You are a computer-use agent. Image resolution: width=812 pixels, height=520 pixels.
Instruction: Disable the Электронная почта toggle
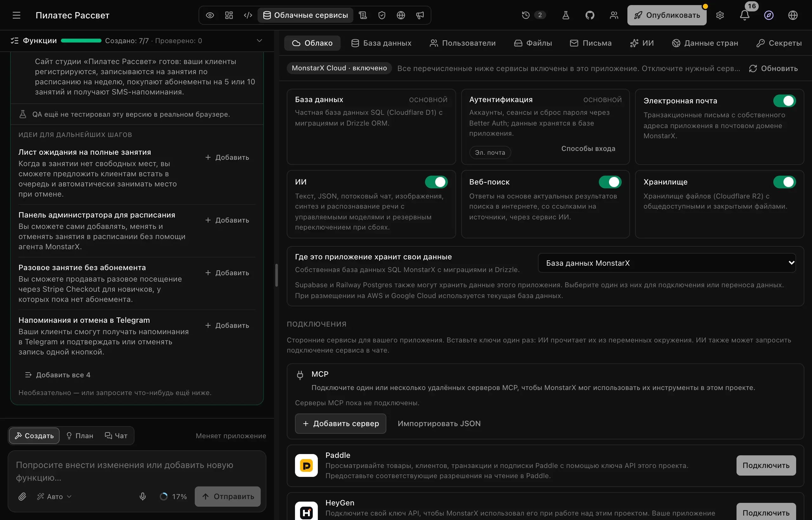point(784,101)
